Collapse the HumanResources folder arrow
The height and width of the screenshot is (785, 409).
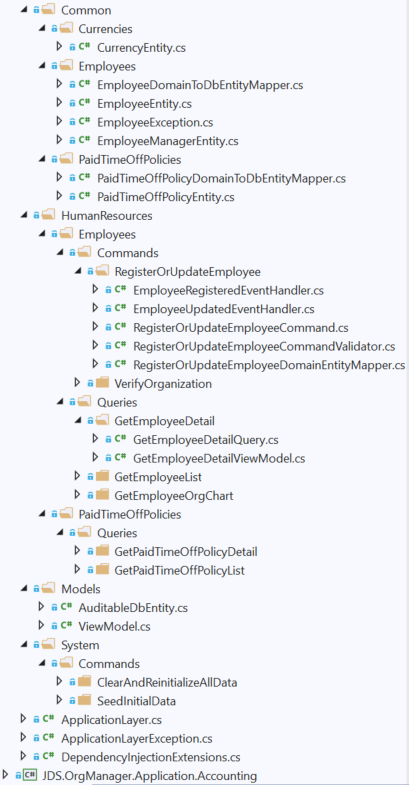(x=24, y=216)
